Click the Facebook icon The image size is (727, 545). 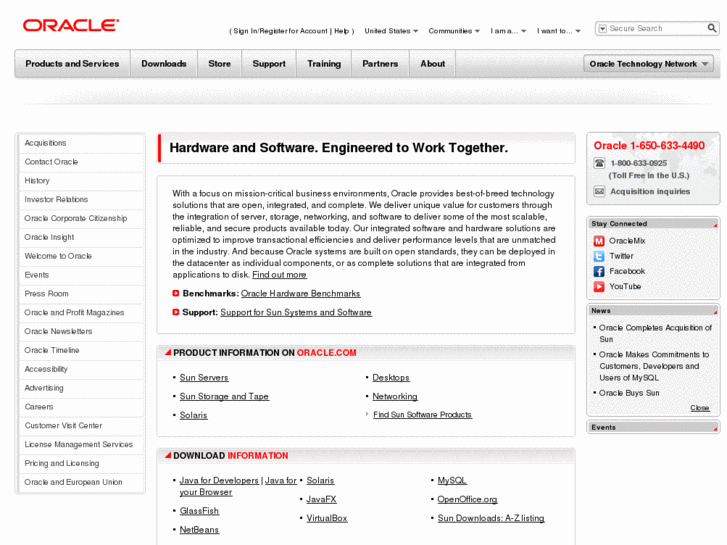(599, 271)
